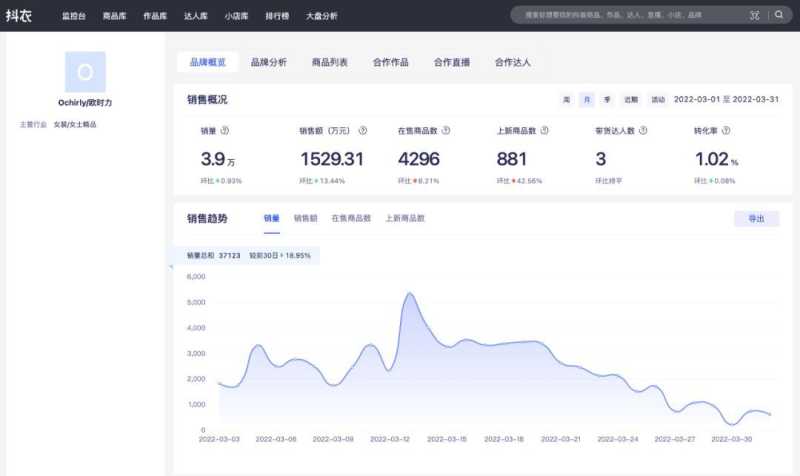This screenshot has width=800, height=476.
Task: Click the 女装/女士精品 industry label
Action: (x=75, y=124)
